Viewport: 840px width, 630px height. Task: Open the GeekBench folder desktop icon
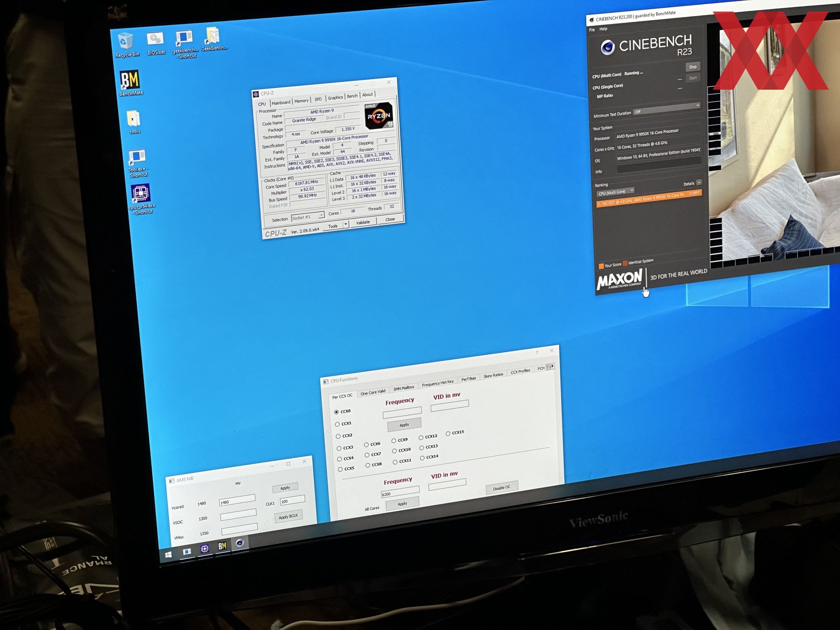point(213,39)
